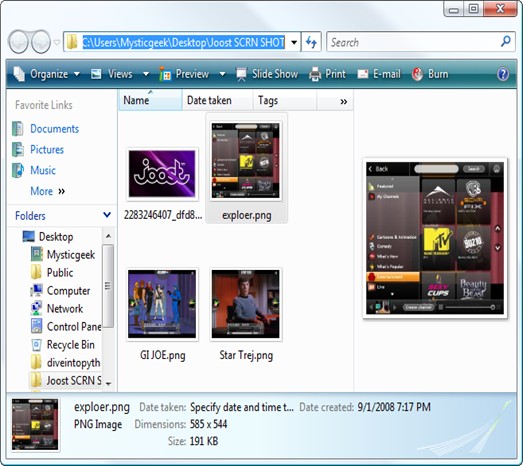Maximize the Explorer window

[x=474, y=9]
